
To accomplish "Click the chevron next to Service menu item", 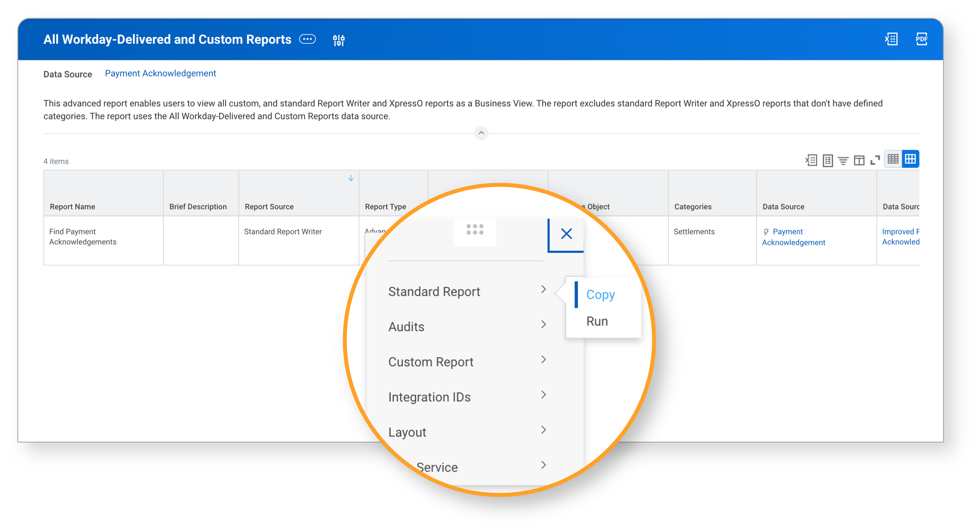I will (x=544, y=465).
